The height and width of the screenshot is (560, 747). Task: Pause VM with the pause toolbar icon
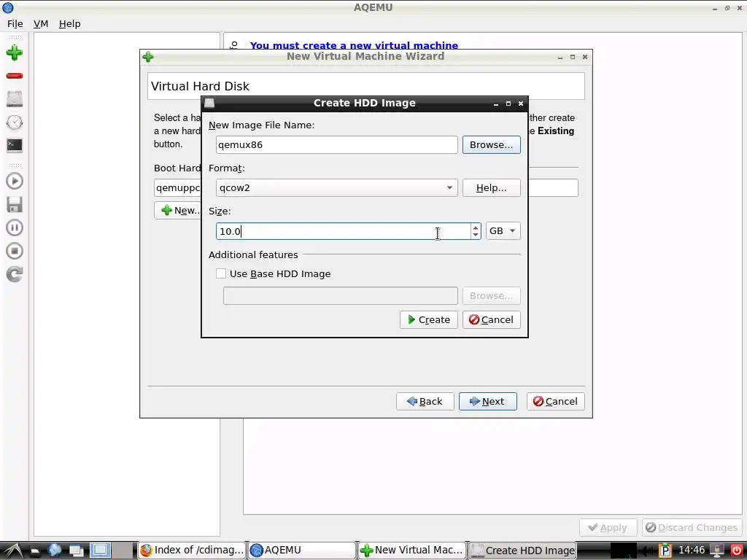[15, 227]
